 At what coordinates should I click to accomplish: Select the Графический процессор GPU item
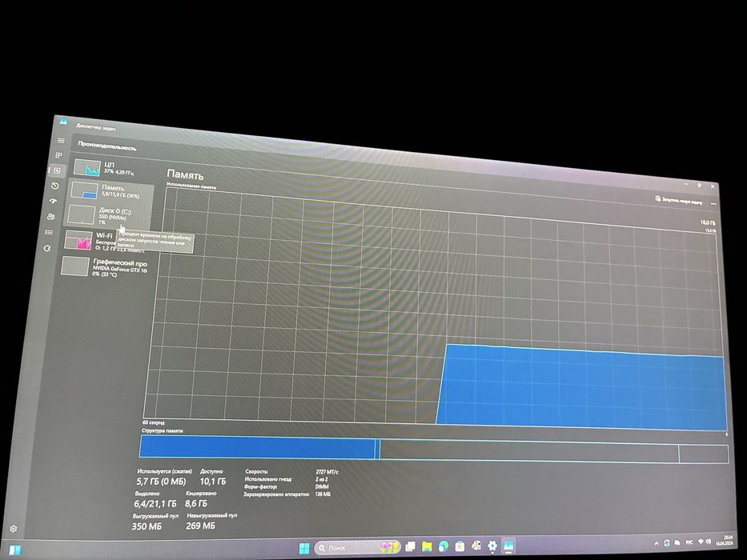[x=104, y=267]
